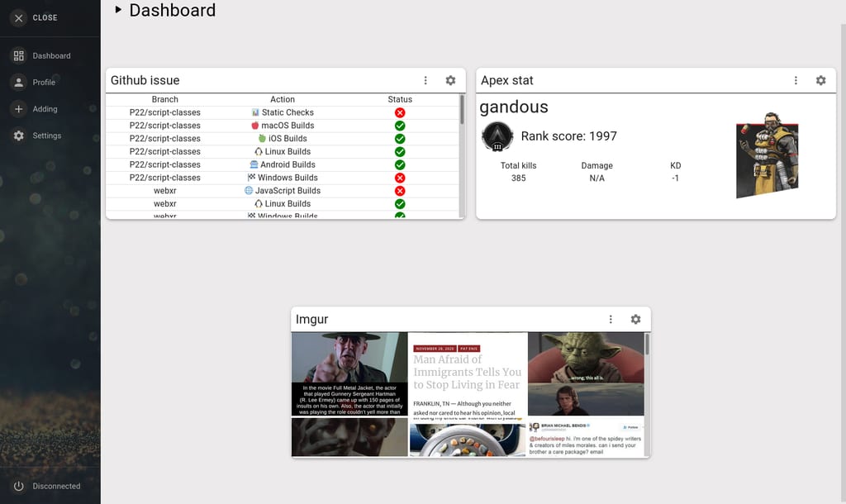The height and width of the screenshot is (504, 846).
Task: Click failed status icon for JavaScript Builds
Action: [400, 191]
